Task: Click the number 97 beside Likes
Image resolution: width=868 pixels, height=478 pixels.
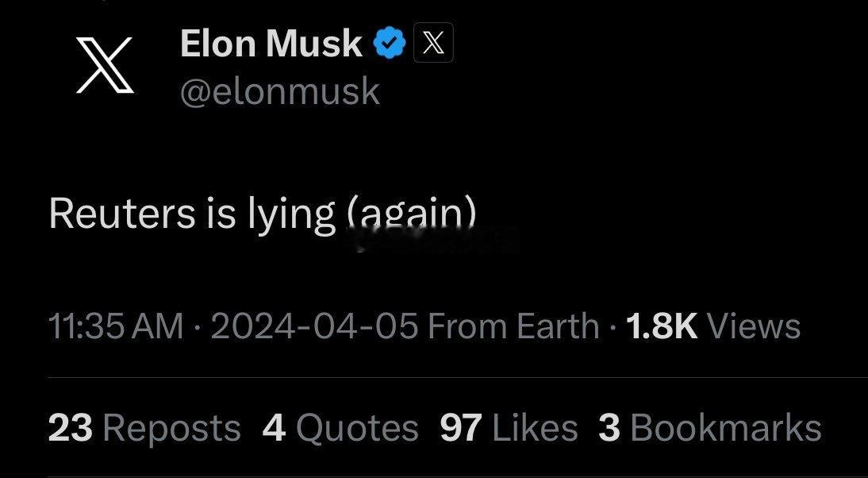Action: click(461, 429)
